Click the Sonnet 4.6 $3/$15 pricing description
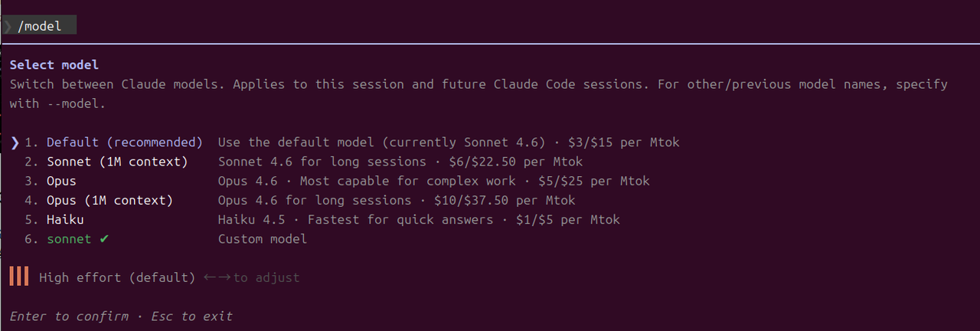This screenshot has height=331, width=980. pyautogui.click(x=448, y=143)
